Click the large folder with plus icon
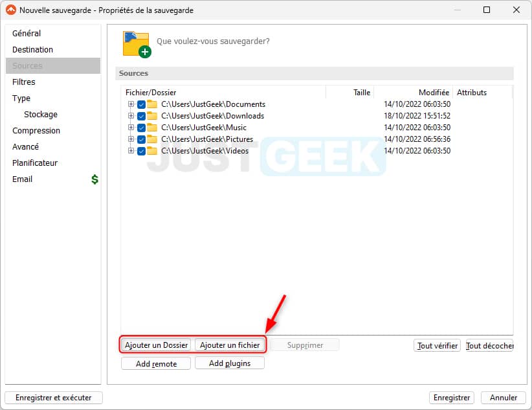532x410 pixels. 137,45
